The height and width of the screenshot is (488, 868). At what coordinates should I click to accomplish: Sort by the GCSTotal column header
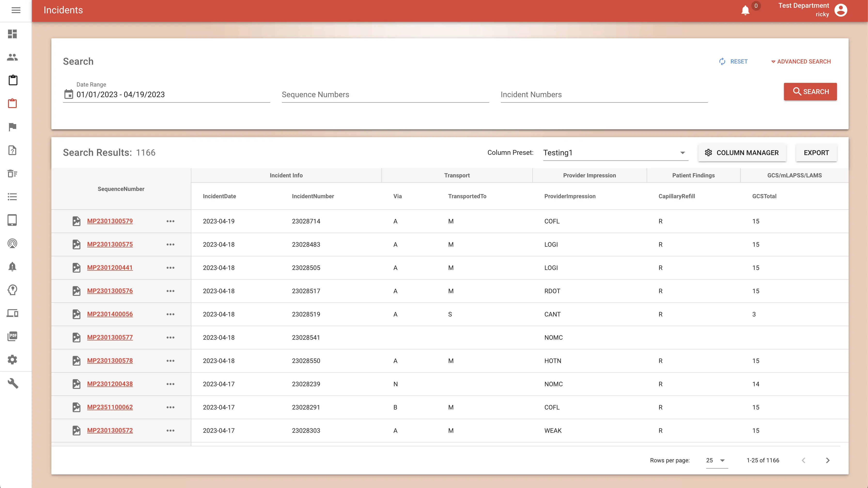(764, 196)
